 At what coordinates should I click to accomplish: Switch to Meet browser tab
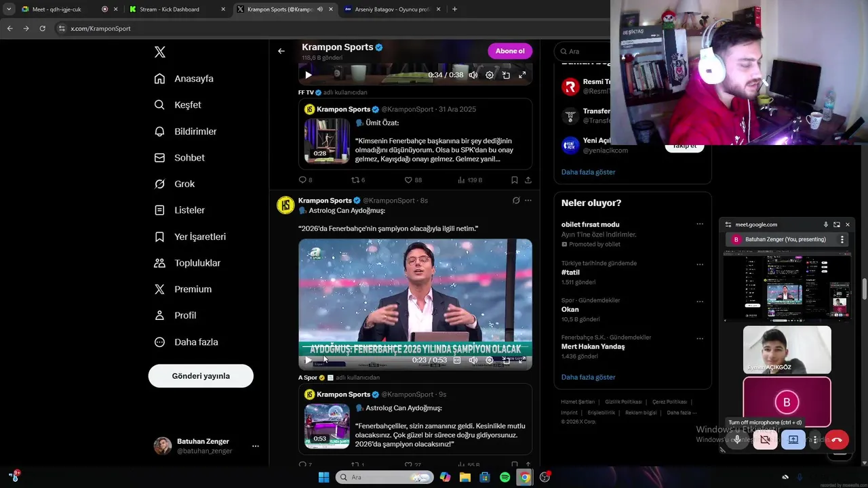click(67, 9)
